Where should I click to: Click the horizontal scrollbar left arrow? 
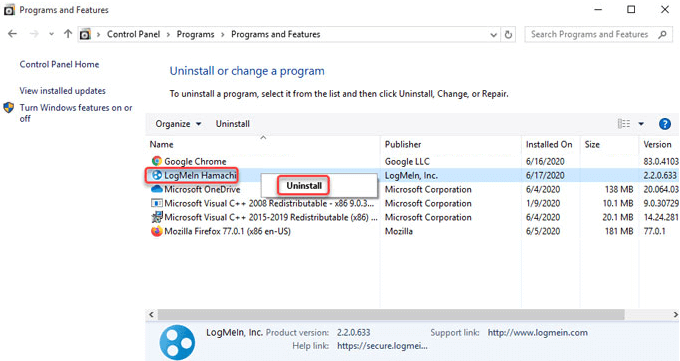(151, 315)
